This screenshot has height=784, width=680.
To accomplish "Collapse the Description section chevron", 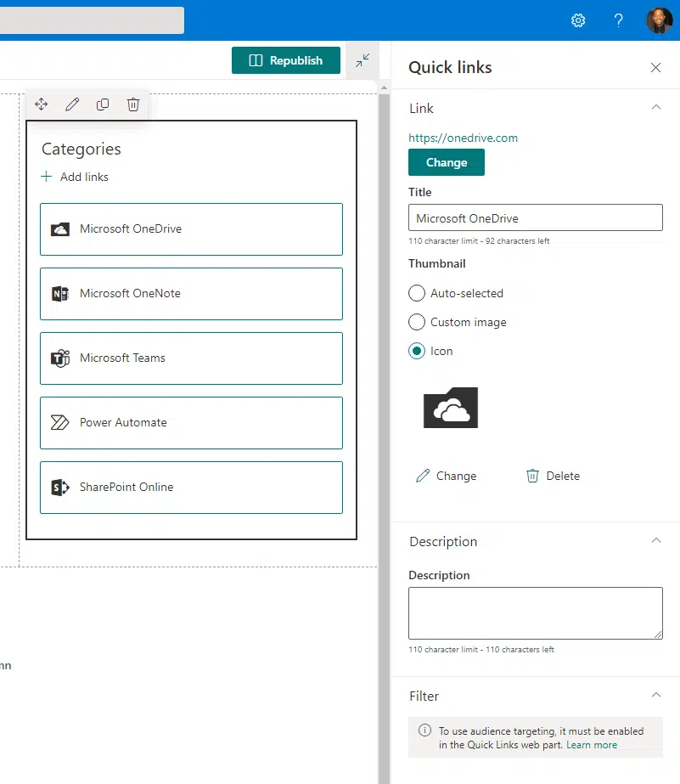I will (x=656, y=540).
